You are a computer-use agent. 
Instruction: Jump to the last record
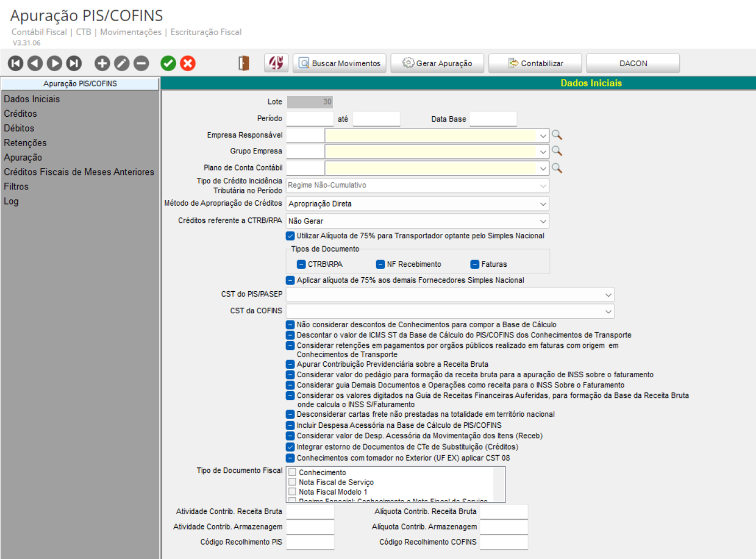pyautogui.click(x=74, y=63)
